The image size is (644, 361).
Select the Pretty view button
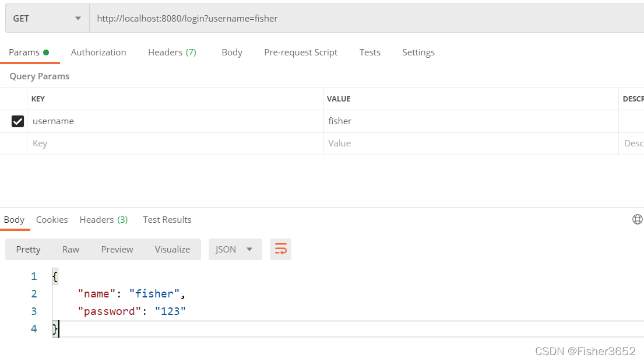[x=29, y=250]
